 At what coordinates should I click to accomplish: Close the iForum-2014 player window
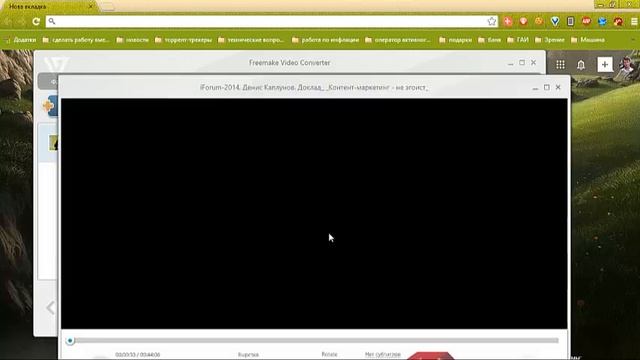point(558,87)
